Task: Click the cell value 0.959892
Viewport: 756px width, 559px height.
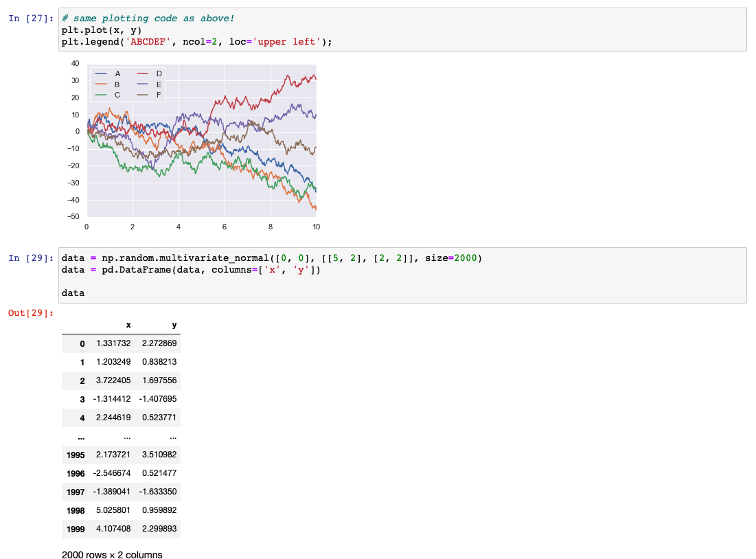Action: [159, 510]
